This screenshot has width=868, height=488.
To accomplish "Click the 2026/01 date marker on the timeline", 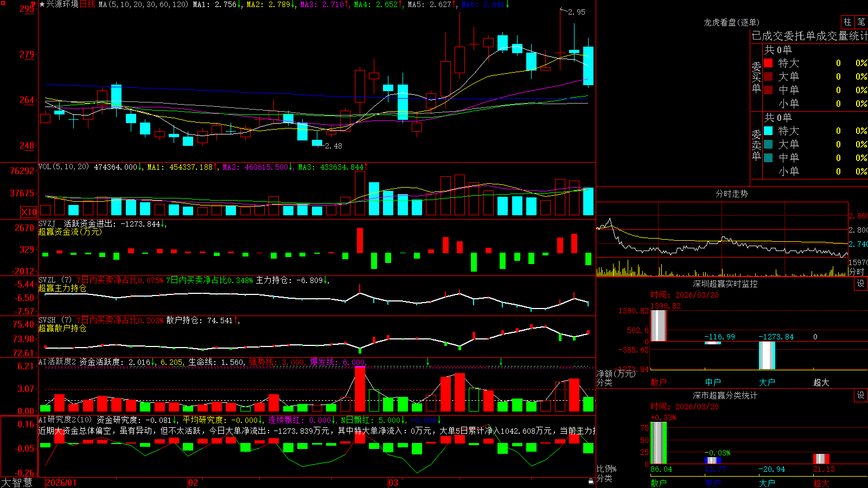I will tap(61, 483).
